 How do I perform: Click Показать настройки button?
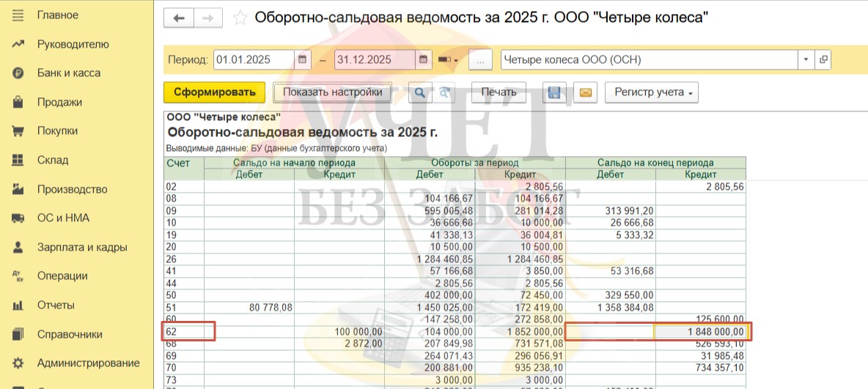coord(333,92)
